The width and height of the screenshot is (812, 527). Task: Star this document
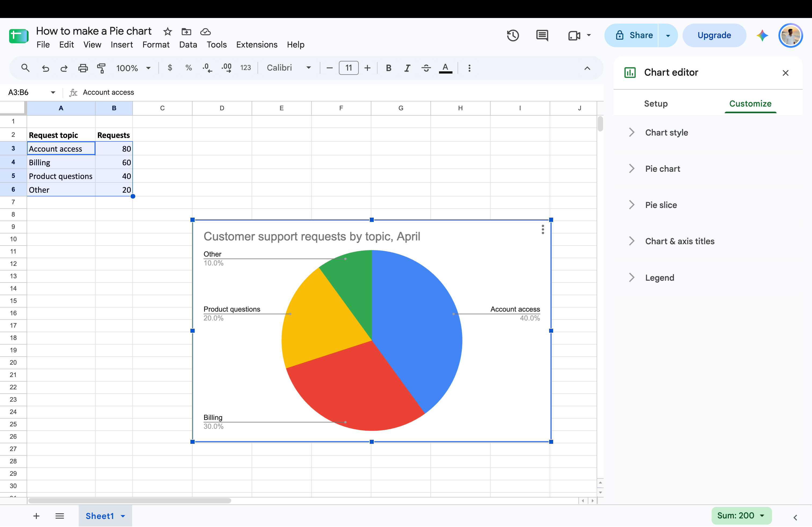tap(168, 32)
